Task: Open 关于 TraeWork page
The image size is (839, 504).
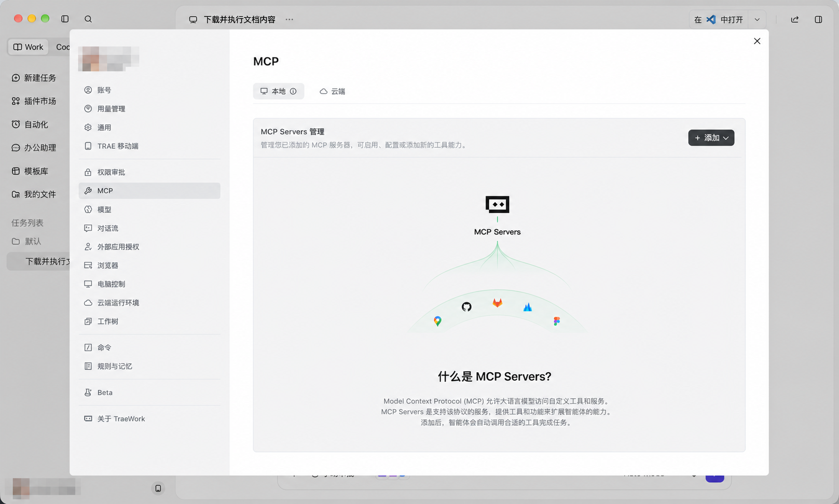Action: pyautogui.click(x=149, y=419)
